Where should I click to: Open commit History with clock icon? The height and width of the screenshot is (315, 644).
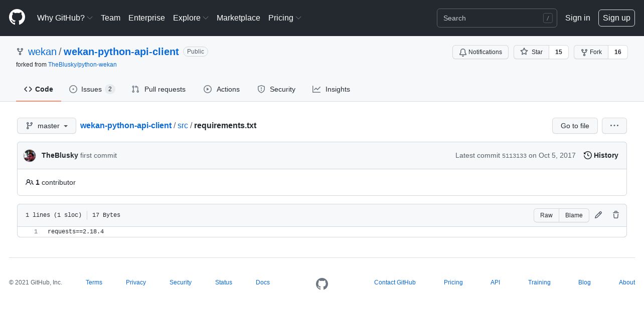coord(601,155)
